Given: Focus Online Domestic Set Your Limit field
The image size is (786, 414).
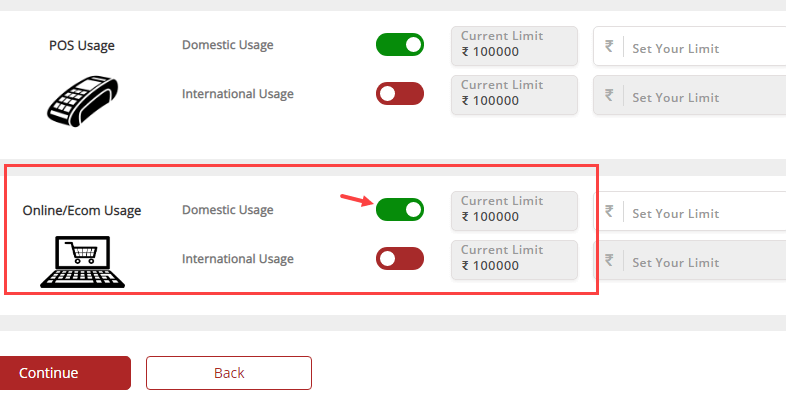Looking at the screenshot, I should pyautogui.click(x=690, y=211).
